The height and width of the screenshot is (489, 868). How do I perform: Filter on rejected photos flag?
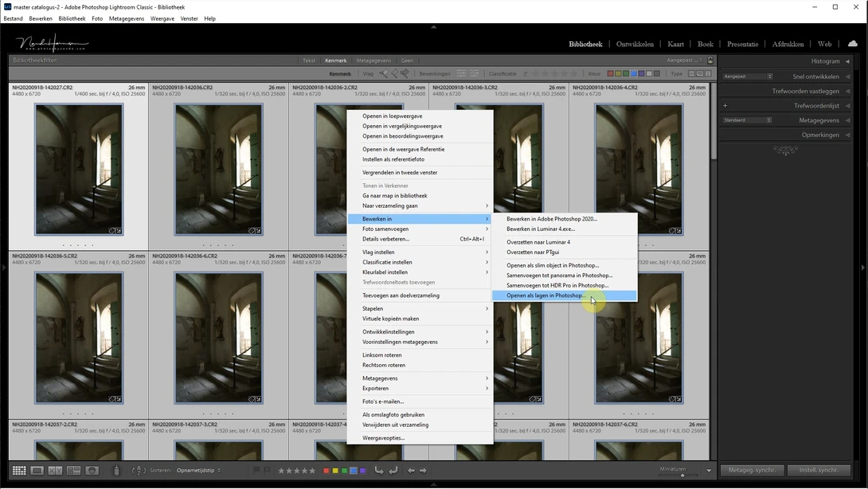405,73
